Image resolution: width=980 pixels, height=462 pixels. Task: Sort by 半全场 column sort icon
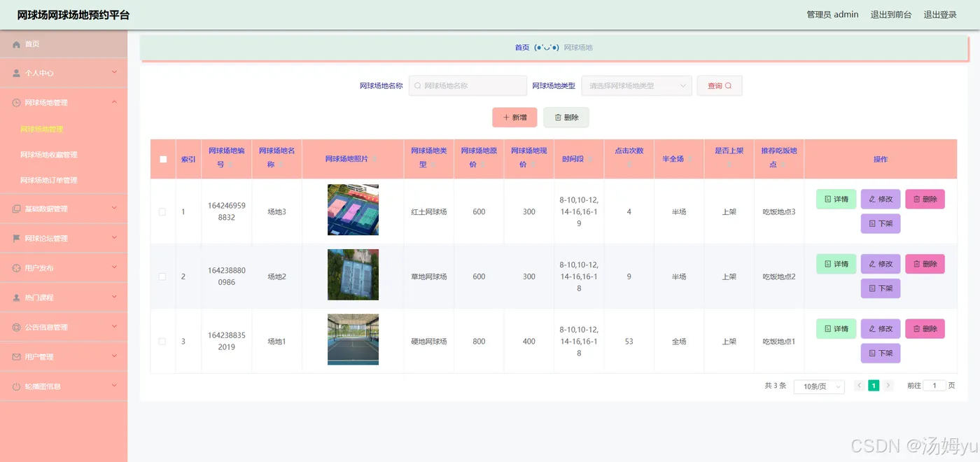pos(690,160)
